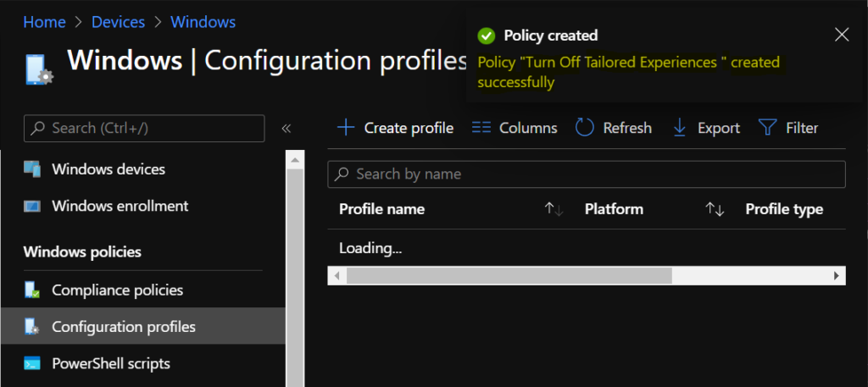Export the profiles list

(706, 128)
